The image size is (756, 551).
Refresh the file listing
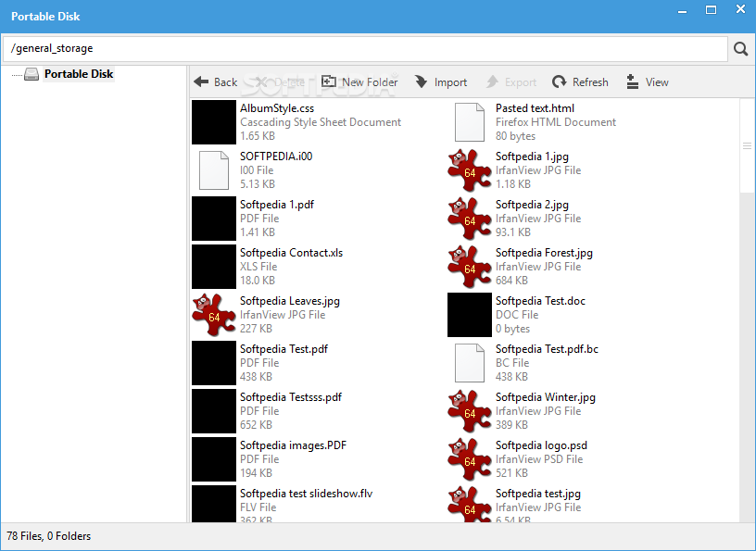pyautogui.click(x=580, y=81)
